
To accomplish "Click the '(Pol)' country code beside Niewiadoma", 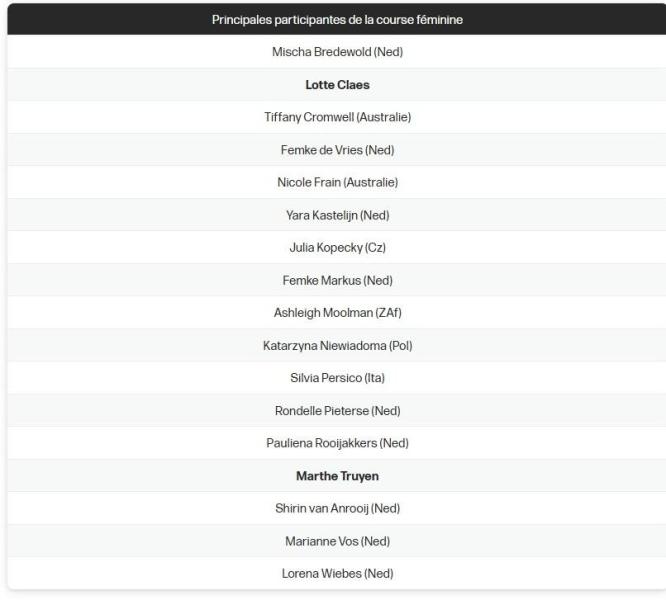I will click(400, 346).
